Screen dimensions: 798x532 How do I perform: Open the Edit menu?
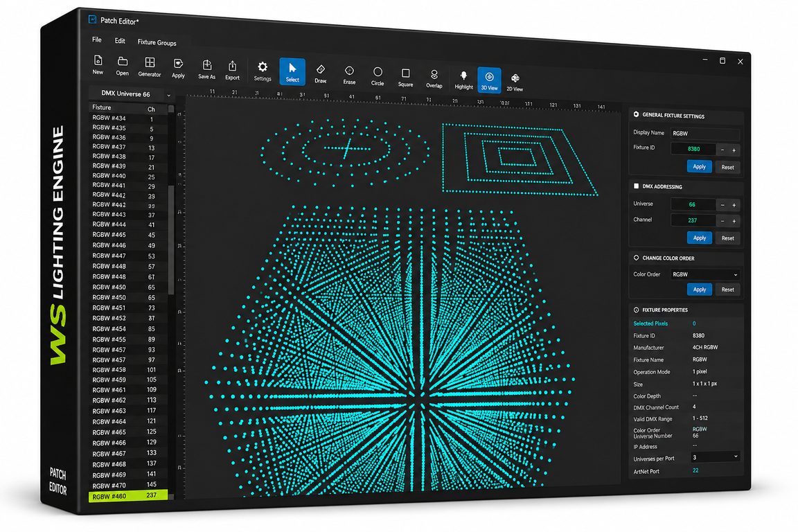(x=120, y=41)
